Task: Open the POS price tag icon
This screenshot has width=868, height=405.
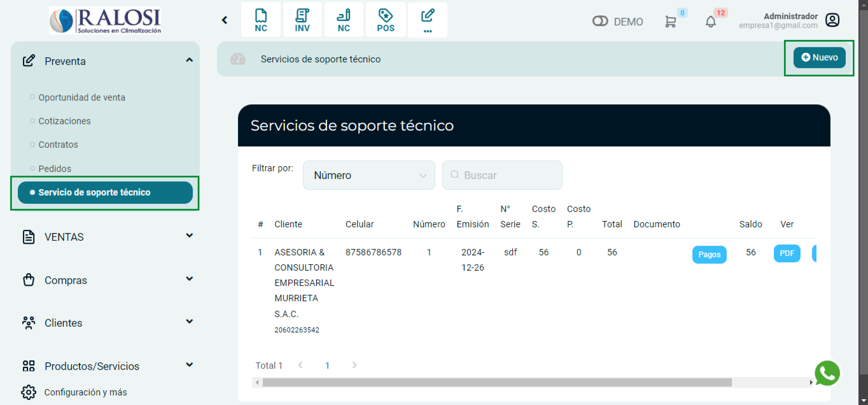Action: point(386,20)
